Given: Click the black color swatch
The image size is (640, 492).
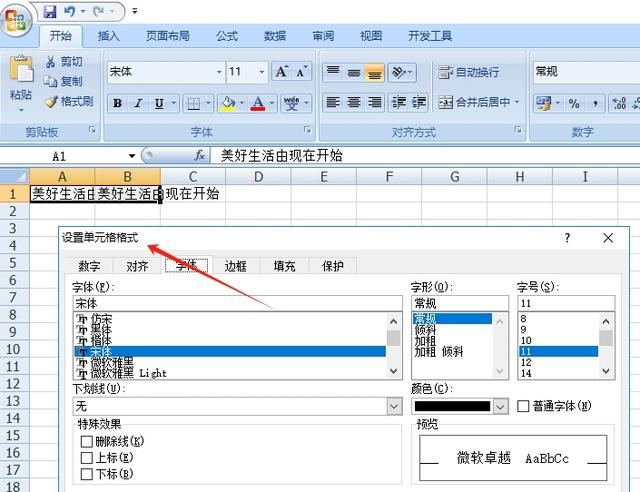Looking at the screenshot, I should click(x=452, y=406).
